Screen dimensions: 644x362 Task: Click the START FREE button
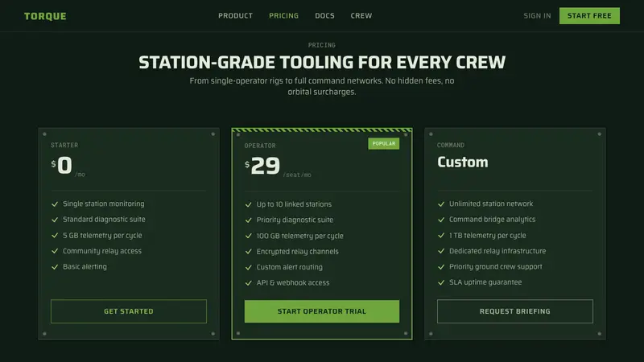[589, 15]
